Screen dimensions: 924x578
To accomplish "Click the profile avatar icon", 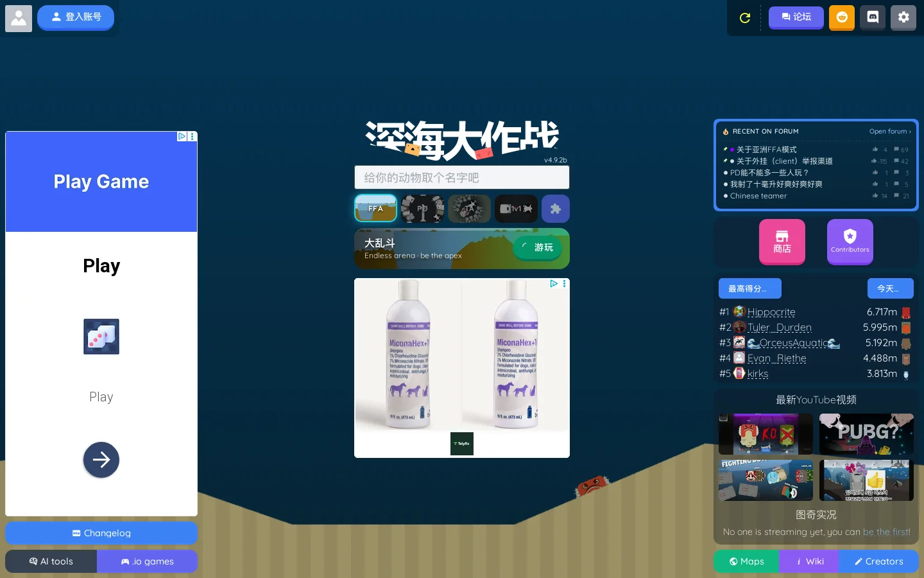I will (19, 19).
